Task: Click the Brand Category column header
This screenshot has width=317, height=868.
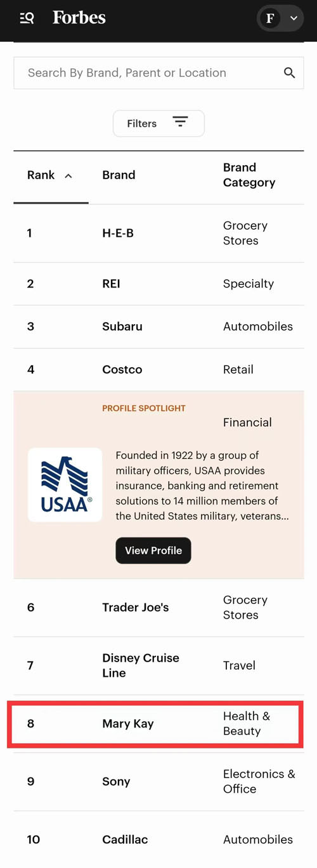Action: 249,175
